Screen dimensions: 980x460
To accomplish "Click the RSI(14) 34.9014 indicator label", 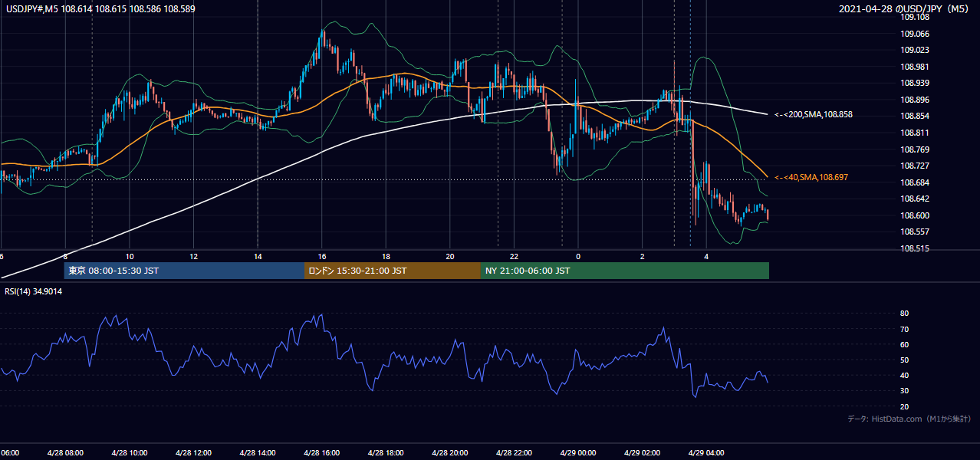I will coord(34,291).
